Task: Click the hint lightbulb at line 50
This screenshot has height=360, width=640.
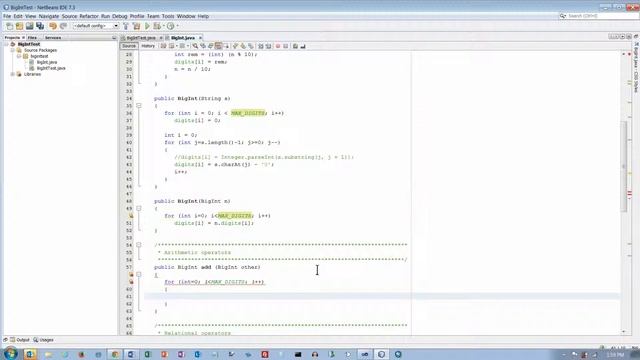Action: [131, 216]
